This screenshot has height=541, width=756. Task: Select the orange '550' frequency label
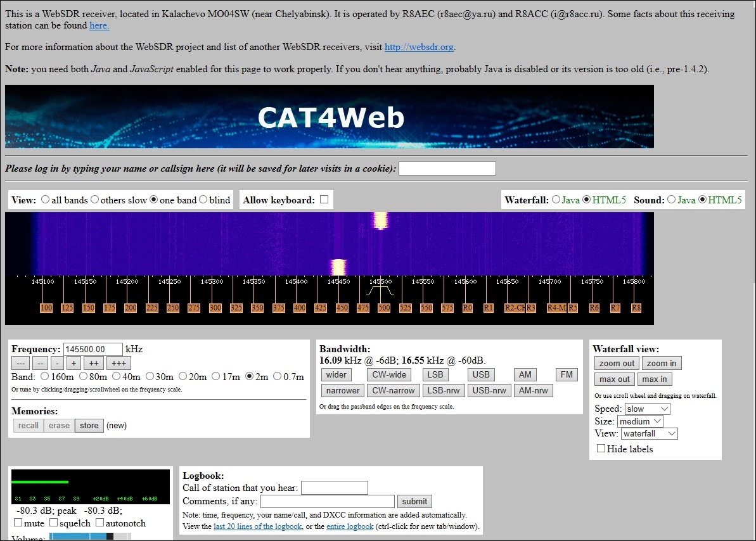pos(426,308)
